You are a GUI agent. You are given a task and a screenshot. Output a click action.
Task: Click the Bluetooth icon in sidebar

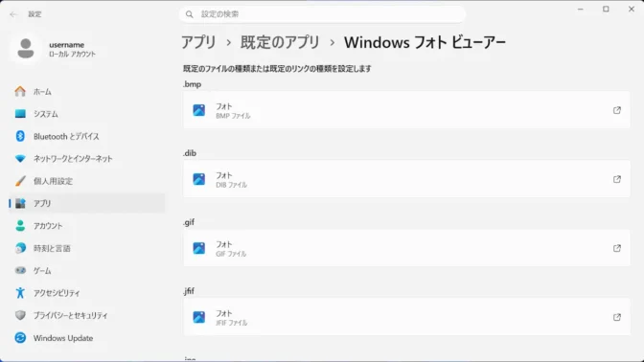click(x=20, y=136)
